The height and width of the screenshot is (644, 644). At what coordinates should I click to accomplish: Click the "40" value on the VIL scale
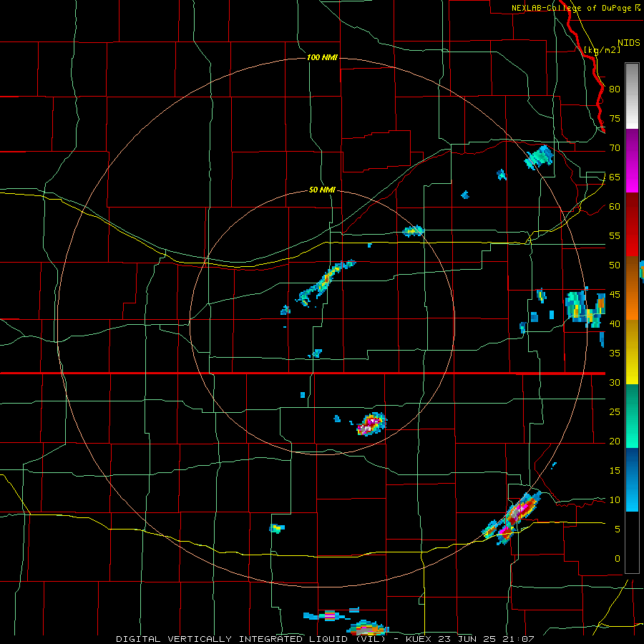point(615,324)
